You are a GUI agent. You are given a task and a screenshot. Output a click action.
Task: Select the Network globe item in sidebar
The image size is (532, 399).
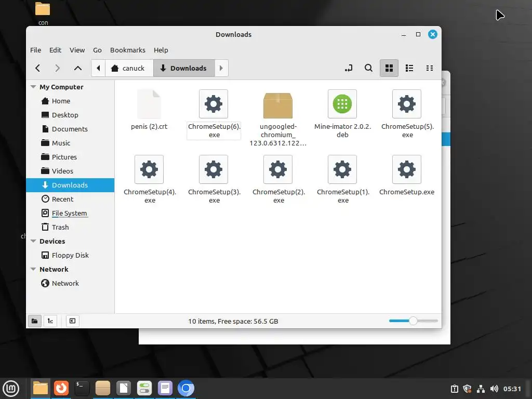click(x=70, y=283)
